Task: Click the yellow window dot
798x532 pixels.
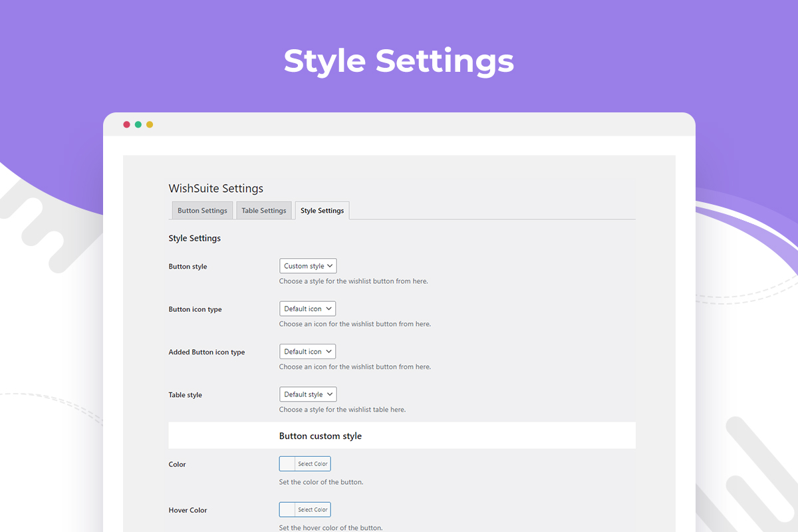Action: (150, 124)
